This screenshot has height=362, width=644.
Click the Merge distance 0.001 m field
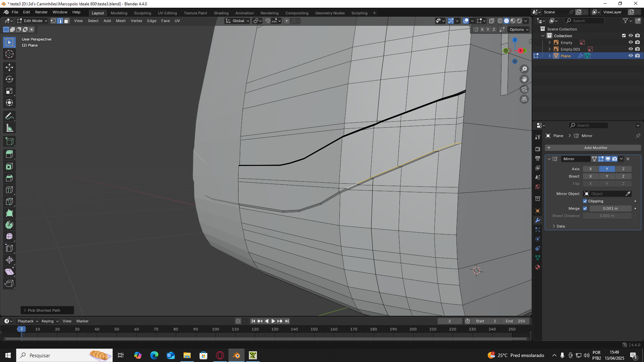(610, 208)
